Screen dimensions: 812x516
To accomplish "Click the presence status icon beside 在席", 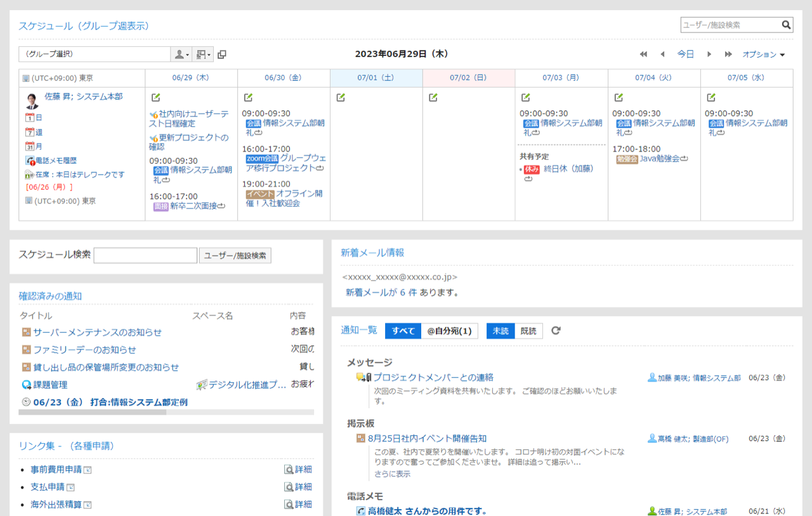I will click(29, 175).
